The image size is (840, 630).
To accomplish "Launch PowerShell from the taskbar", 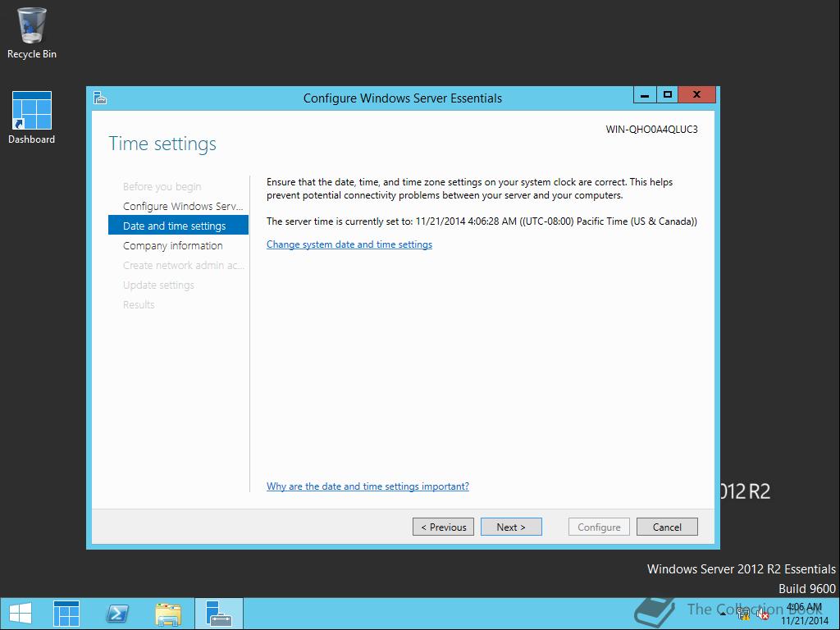I will pos(117,614).
